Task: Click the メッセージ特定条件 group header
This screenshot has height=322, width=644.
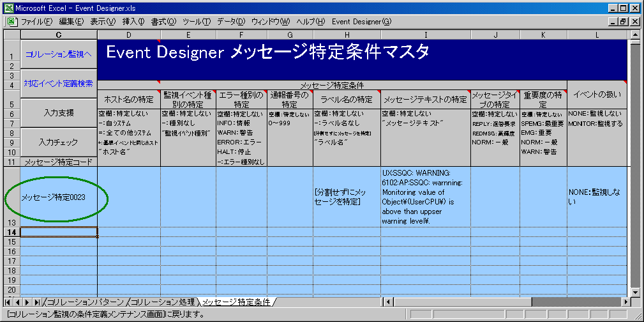Action: (333, 85)
